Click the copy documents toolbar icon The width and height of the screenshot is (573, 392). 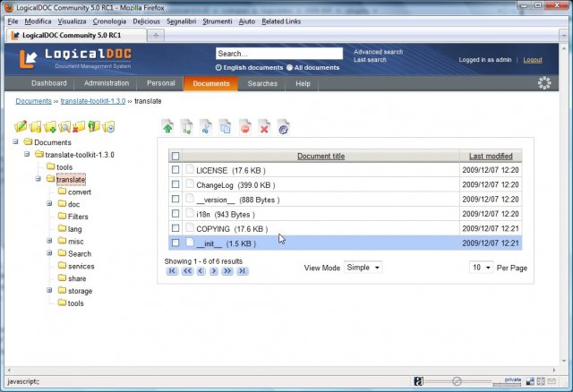point(226,128)
